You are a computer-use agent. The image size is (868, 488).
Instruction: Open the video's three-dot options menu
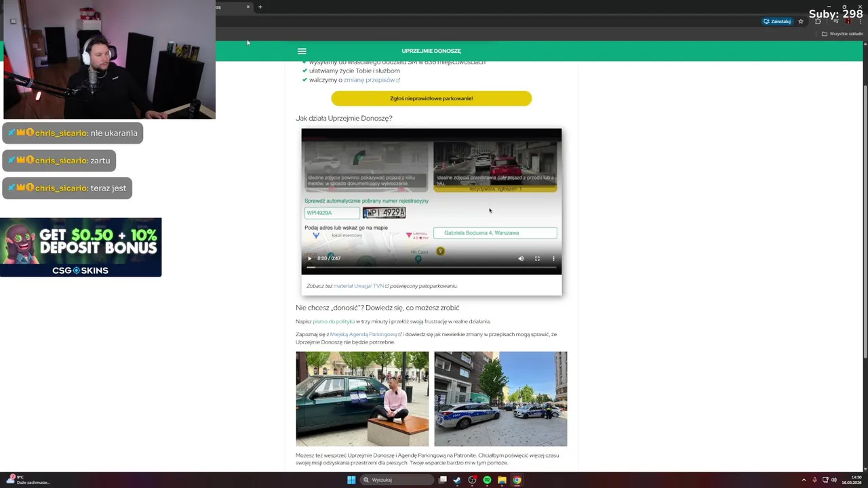553,258
